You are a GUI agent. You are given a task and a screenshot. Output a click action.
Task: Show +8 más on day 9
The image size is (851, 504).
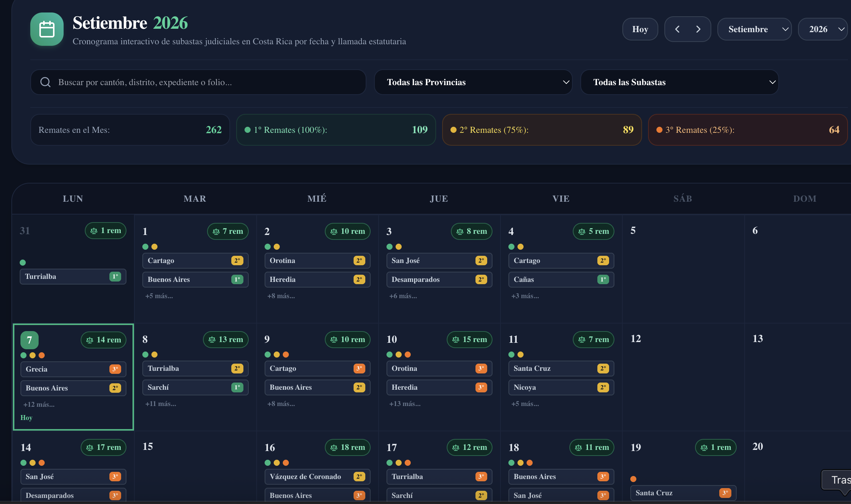[x=281, y=404]
